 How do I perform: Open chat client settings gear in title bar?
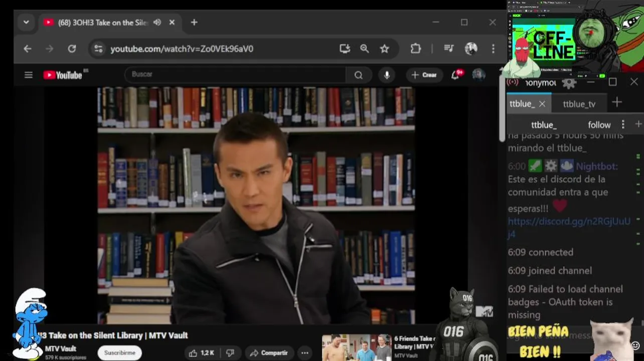pyautogui.click(x=569, y=83)
